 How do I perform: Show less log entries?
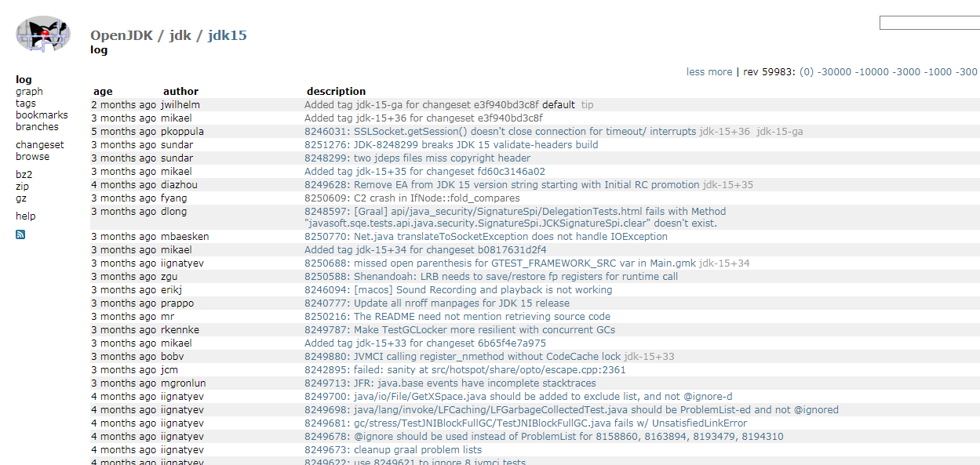698,71
